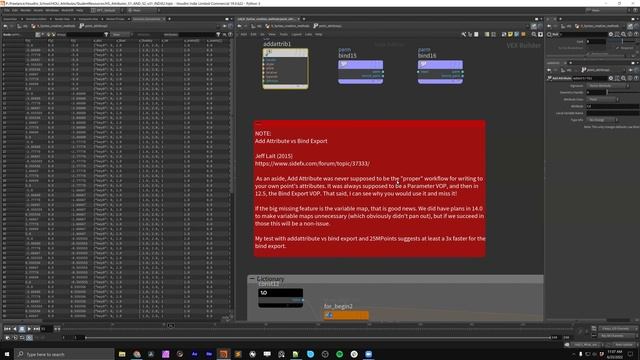Open Houdini from the Windows taskbar

coord(223,354)
